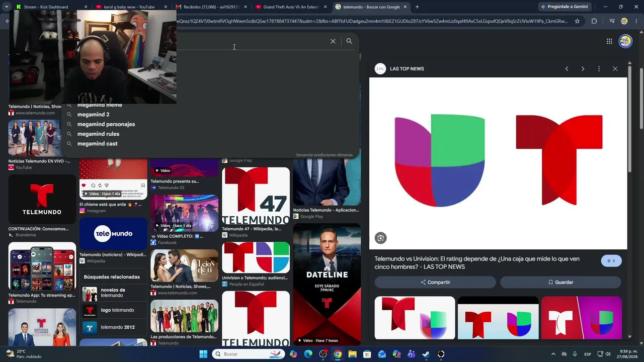Open the Univision o Telemundo People en Español result
The image size is (644, 362).
coord(256,257)
